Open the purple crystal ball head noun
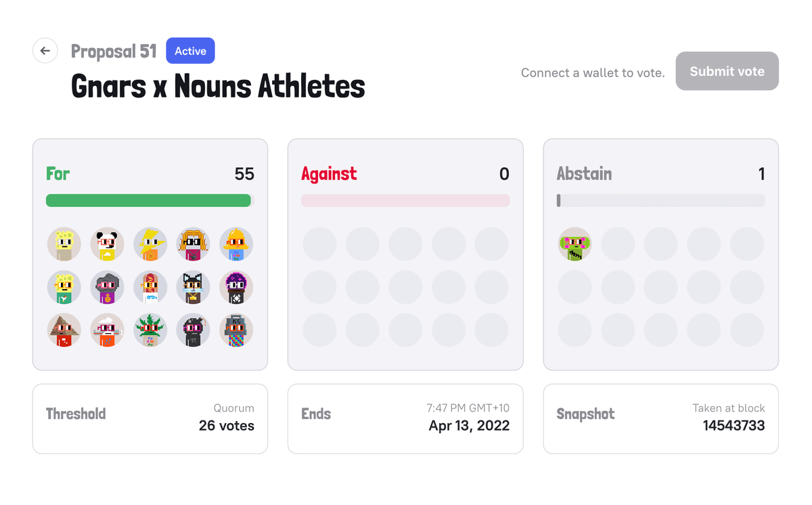This screenshot has width=812, height=505. click(x=236, y=288)
